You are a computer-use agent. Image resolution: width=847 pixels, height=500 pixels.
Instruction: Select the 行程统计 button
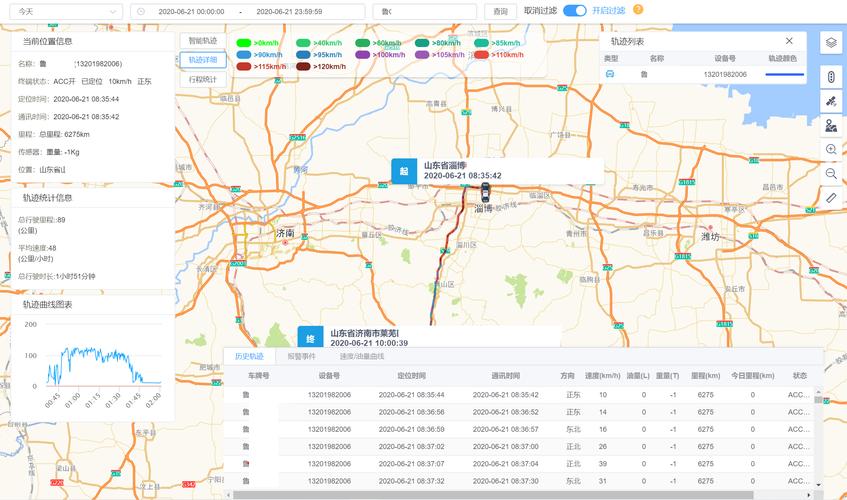[203, 79]
